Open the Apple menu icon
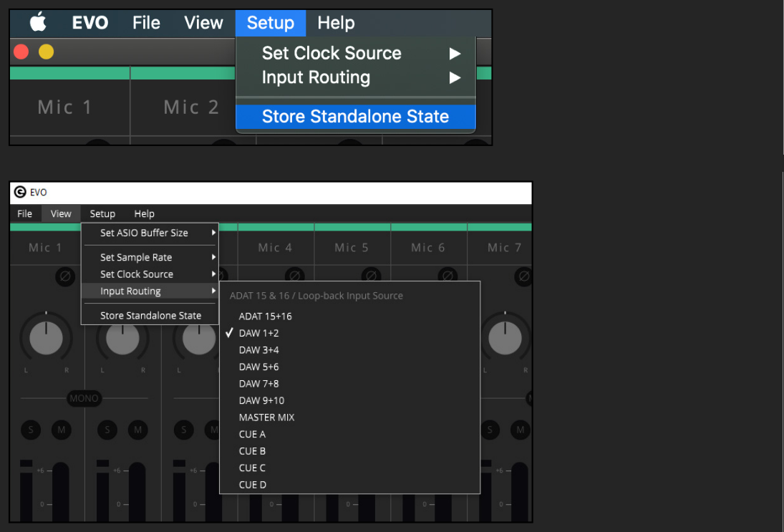Screen dimensions: 784x532 pos(38,22)
